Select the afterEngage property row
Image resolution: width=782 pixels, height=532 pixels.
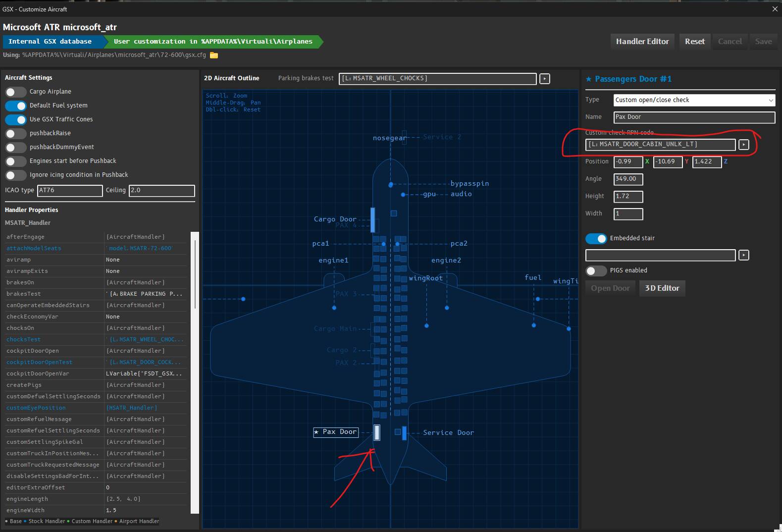96,237
